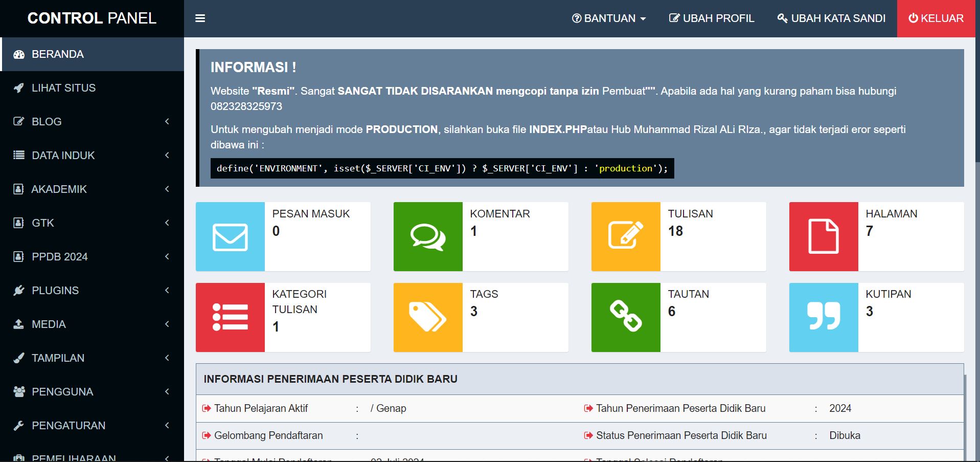The image size is (980, 462).
Task: Select Beranda in the sidebar
Action: 92,54
